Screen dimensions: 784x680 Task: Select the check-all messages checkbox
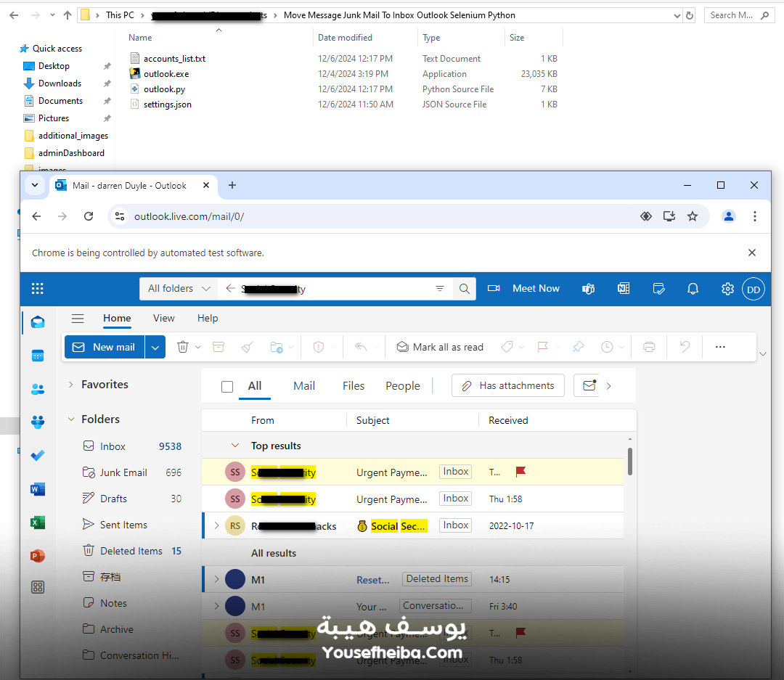point(227,386)
